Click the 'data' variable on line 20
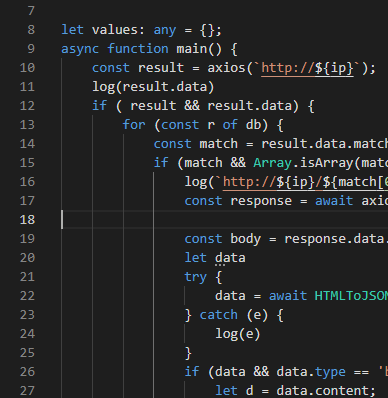 pos(230,258)
